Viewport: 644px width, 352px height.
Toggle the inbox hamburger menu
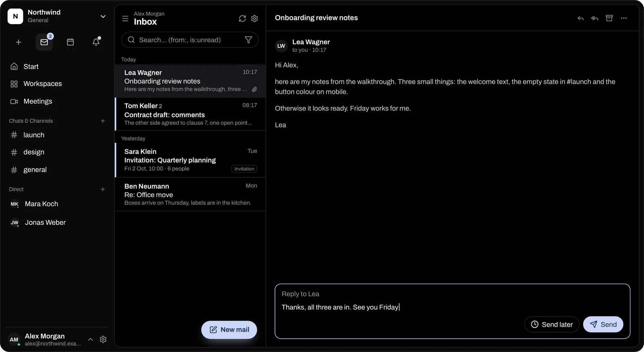click(125, 19)
